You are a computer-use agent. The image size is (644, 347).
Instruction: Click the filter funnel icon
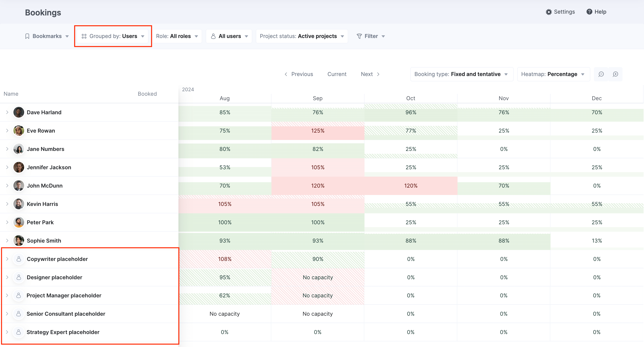pos(359,36)
